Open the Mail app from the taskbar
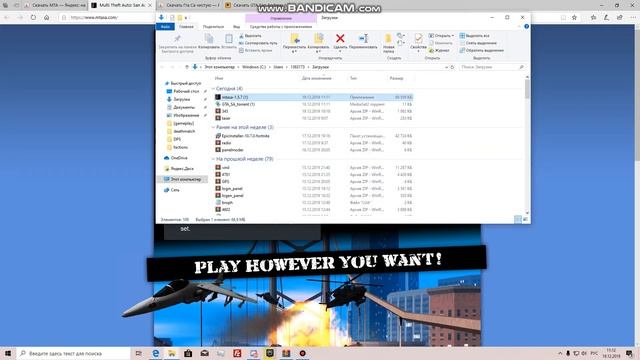 tap(204, 353)
